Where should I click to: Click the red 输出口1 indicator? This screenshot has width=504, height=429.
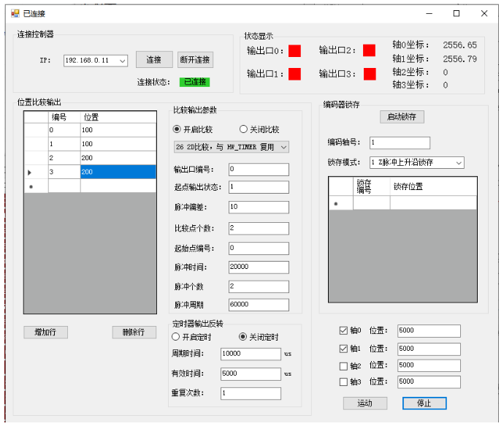click(x=294, y=74)
